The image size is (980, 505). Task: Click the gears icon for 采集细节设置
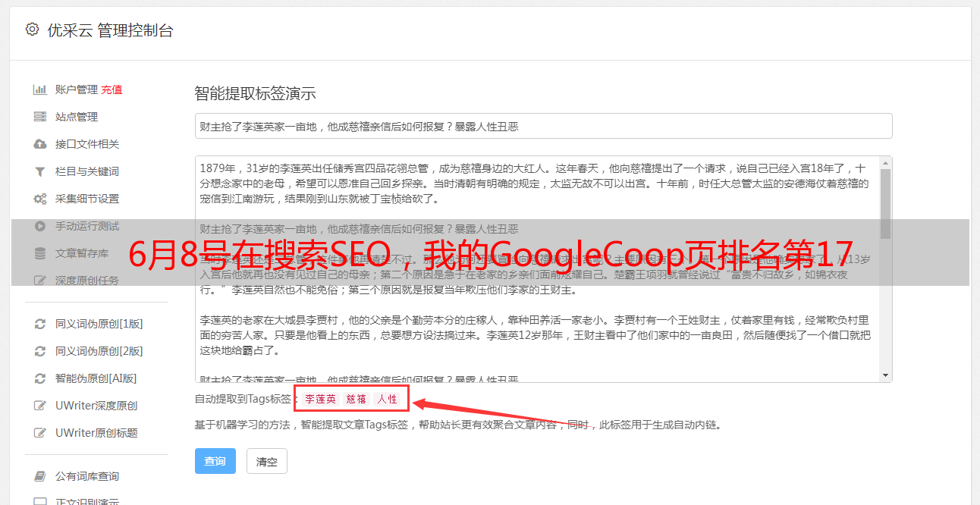click(40, 199)
